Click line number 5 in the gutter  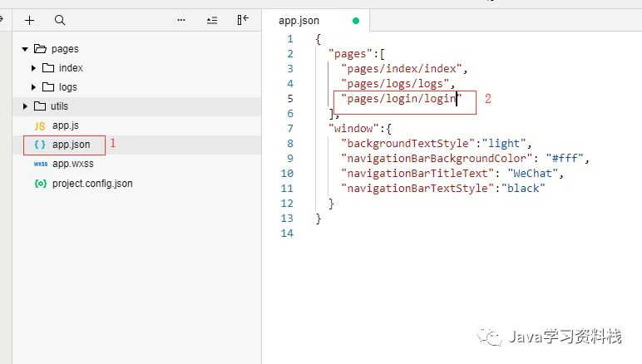tap(290, 99)
